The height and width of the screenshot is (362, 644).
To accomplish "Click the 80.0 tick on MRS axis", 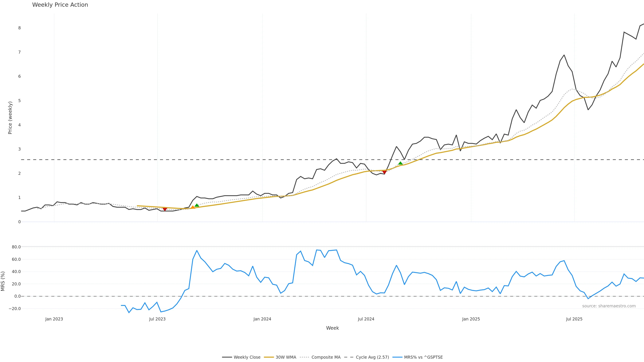I will click(16, 247).
